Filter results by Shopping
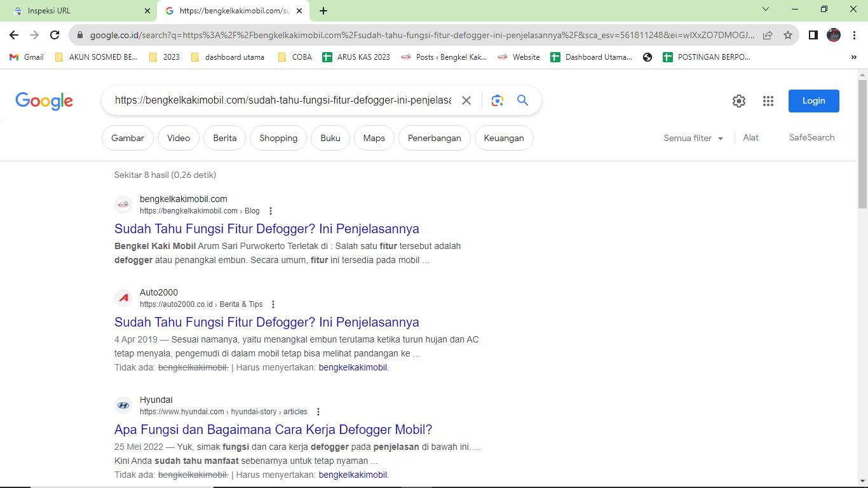 click(278, 138)
